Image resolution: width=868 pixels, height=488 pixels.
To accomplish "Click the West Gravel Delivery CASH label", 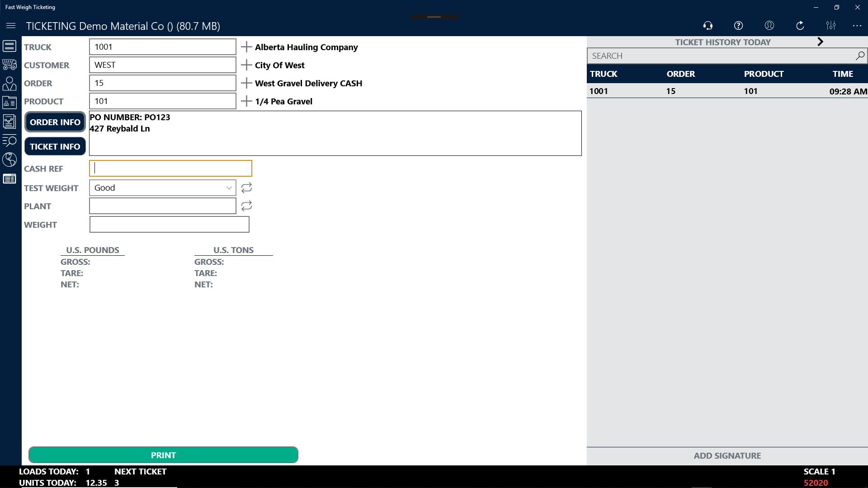I will click(308, 84).
